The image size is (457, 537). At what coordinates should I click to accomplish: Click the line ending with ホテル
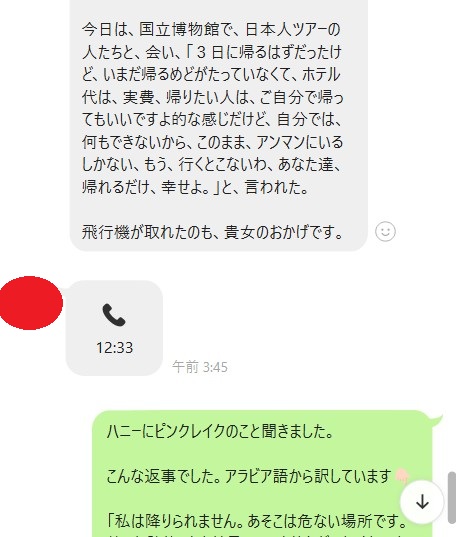[x=211, y=75]
